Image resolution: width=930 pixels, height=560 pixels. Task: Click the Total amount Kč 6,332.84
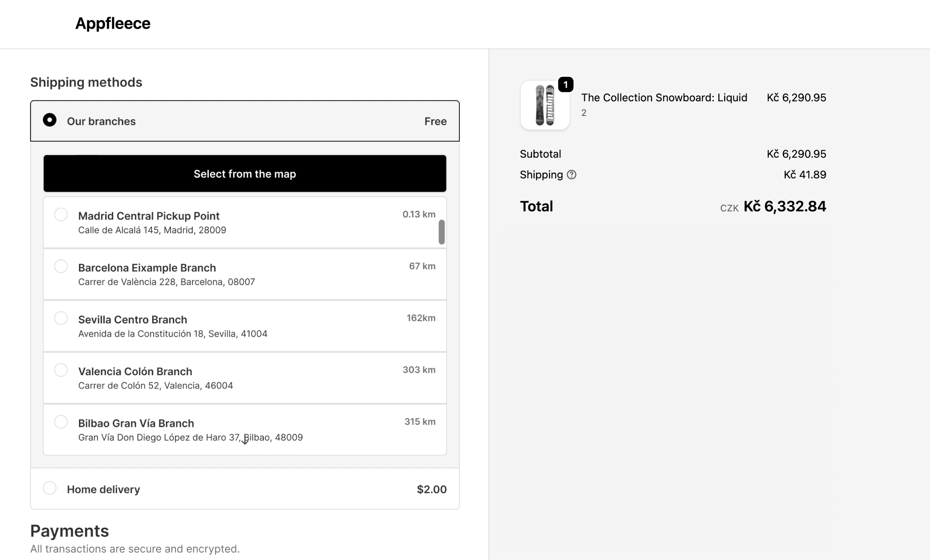pyautogui.click(x=785, y=206)
